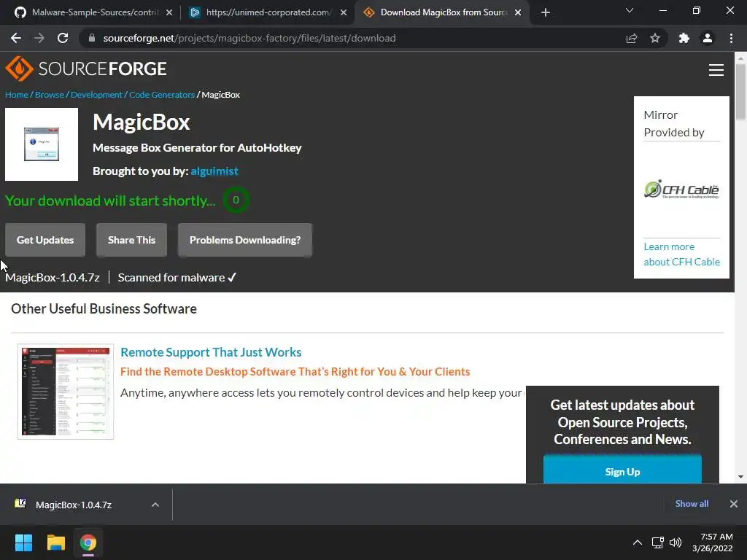This screenshot has height=560, width=747.
Task: Click the Get Updates button
Action: pyautogui.click(x=45, y=240)
